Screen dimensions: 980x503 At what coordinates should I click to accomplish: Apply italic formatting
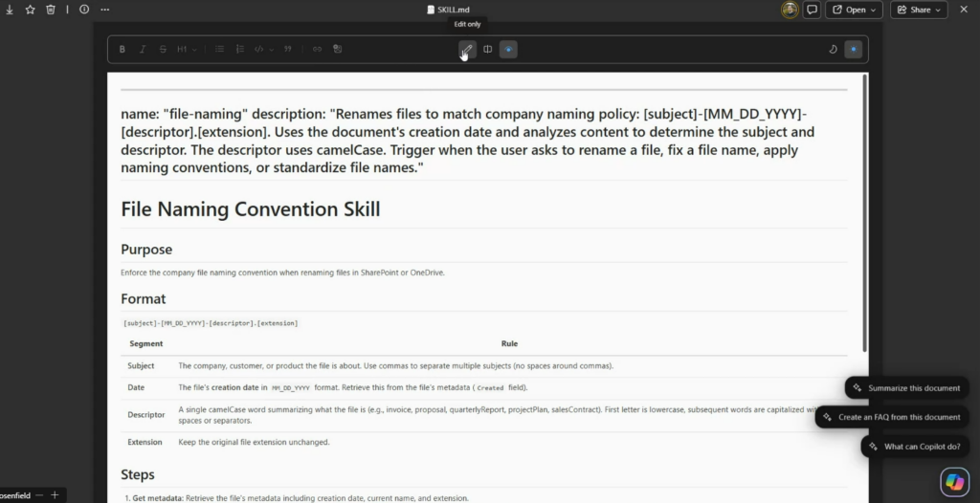[x=143, y=49]
